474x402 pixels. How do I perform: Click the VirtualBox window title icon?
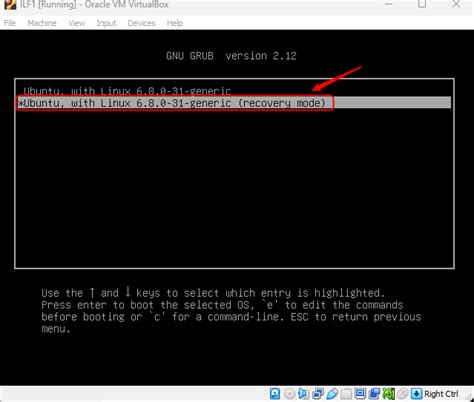tap(10, 5)
